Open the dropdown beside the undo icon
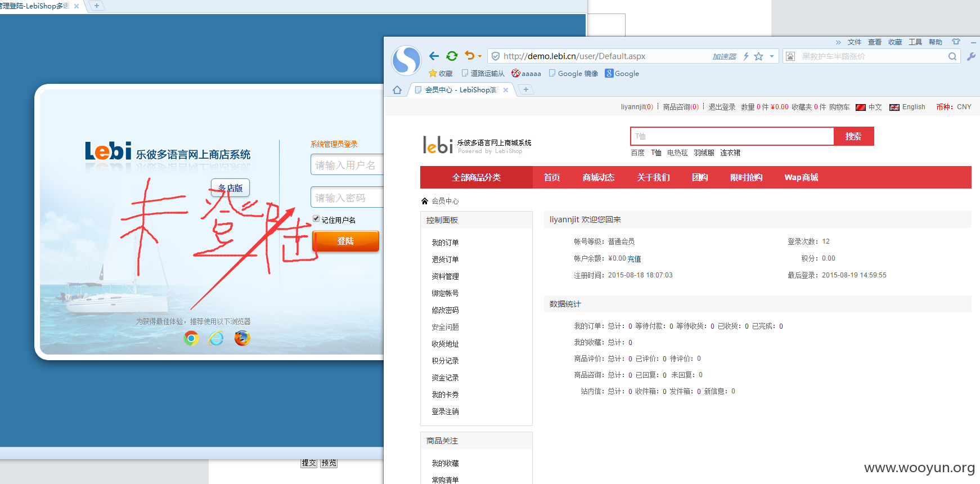The height and width of the screenshot is (484, 980). pos(480,56)
